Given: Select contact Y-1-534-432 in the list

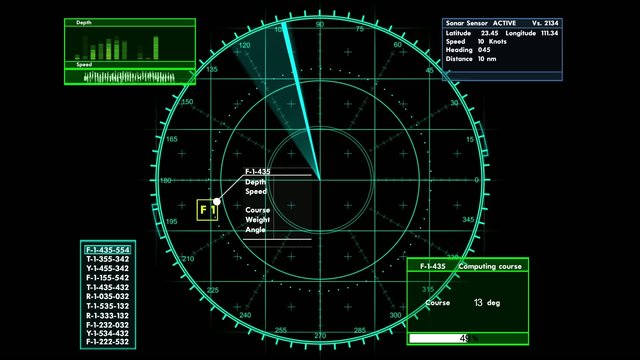Looking at the screenshot, I should [x=108, y=333].
